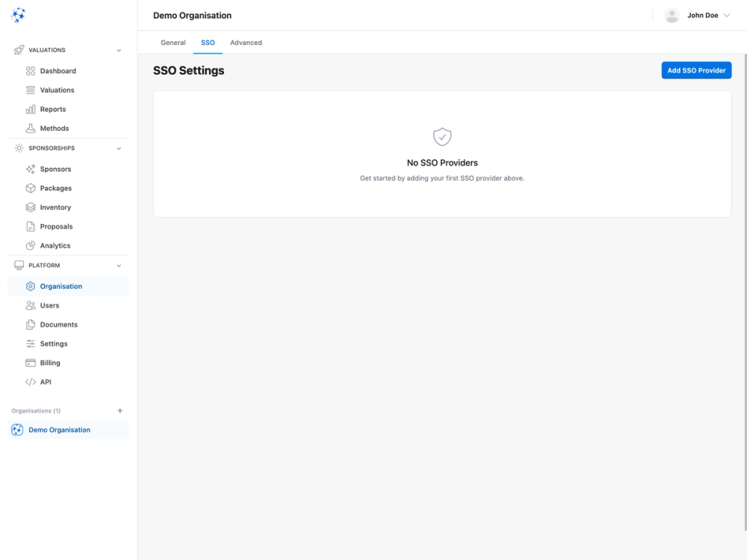
Task: Click the VALUATIONS section header text
Action: pyautogui.click(x=46, y=50)
